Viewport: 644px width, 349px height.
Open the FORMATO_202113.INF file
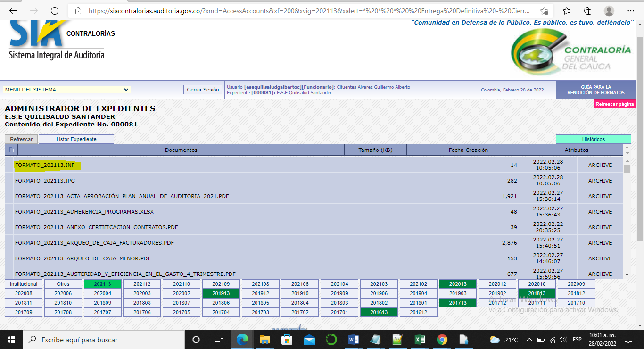45,165
